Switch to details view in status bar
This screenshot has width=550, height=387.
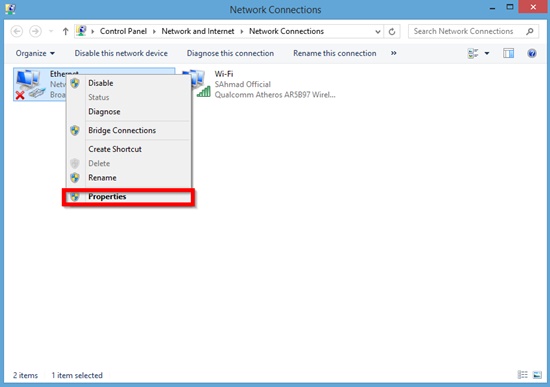coord(522,375)
